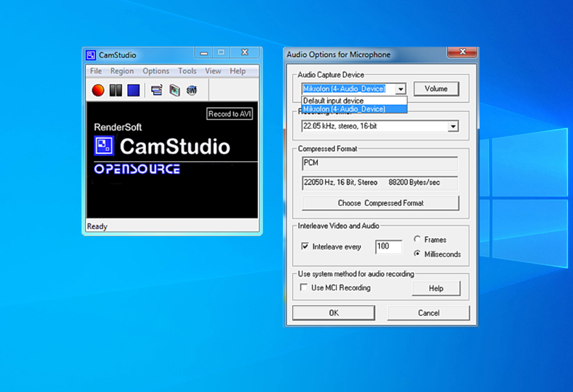Image resolution: width=573 pixels, height=392 pixels.
Task: Click the SWF producer toolbar icon
Action: [x=191, y=90]
